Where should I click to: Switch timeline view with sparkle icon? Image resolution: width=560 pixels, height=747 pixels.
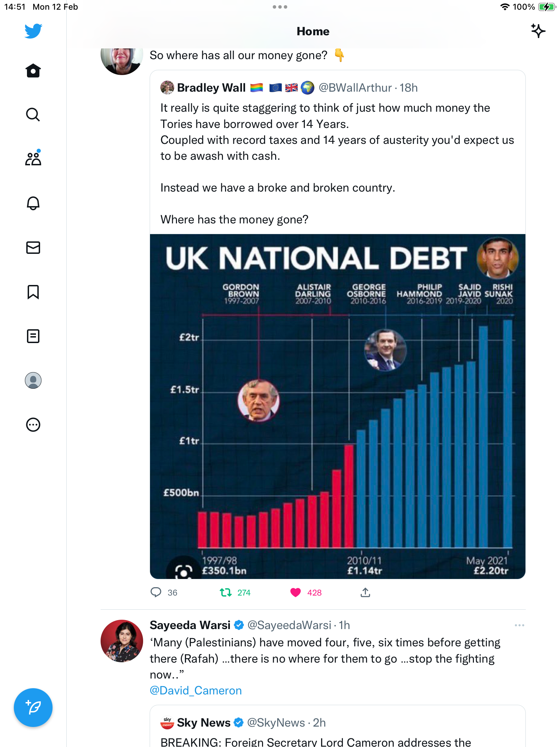(538, 31)
